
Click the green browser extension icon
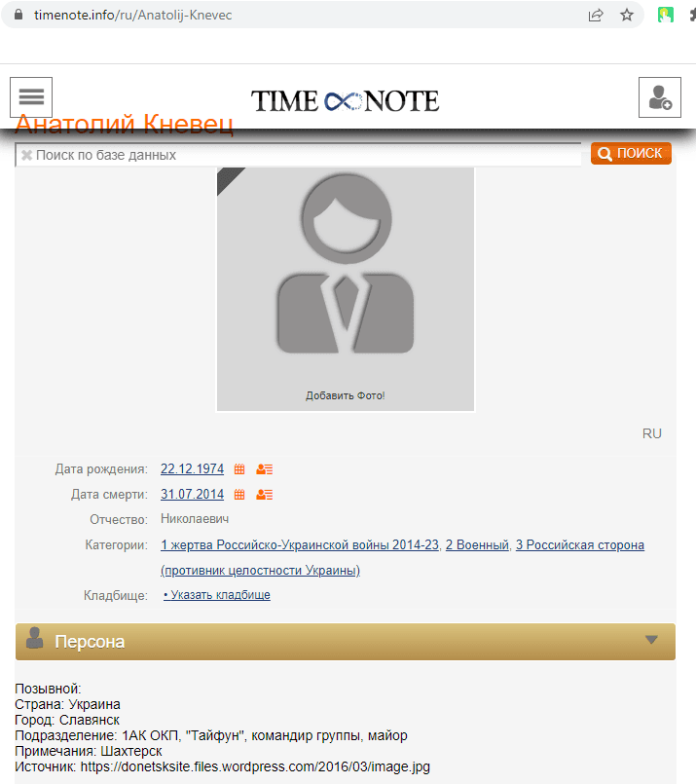pos(665,15)
